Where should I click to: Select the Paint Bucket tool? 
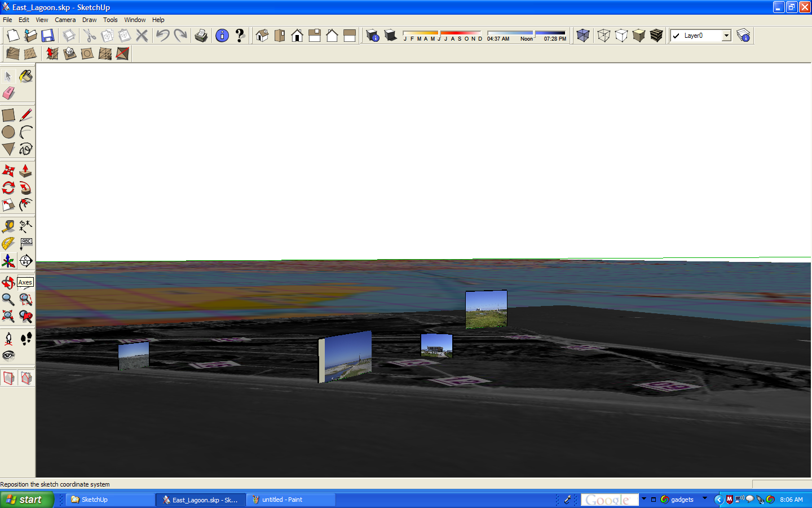pos(26,76)
